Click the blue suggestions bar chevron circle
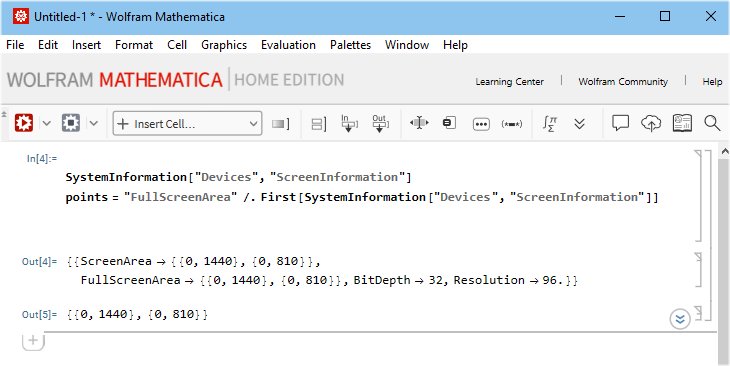Viewport: 730px width, 366px height. (x=680, y=319)
